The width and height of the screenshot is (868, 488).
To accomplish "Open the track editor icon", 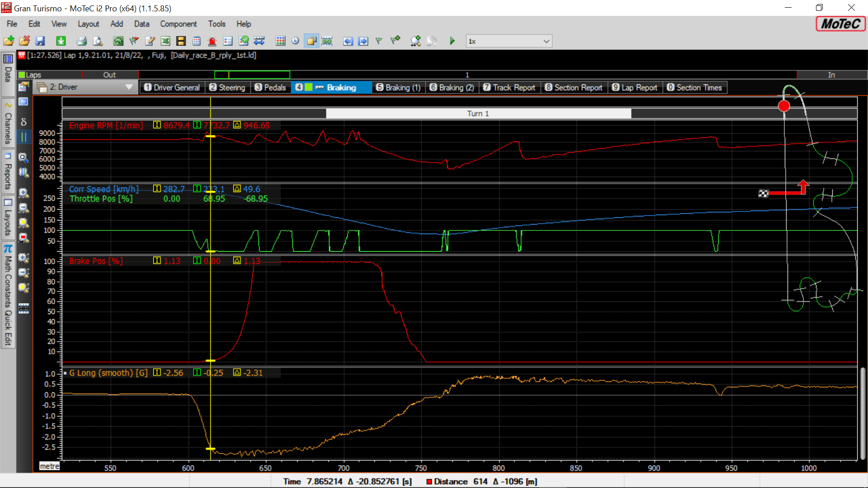I will coord(118,41).
